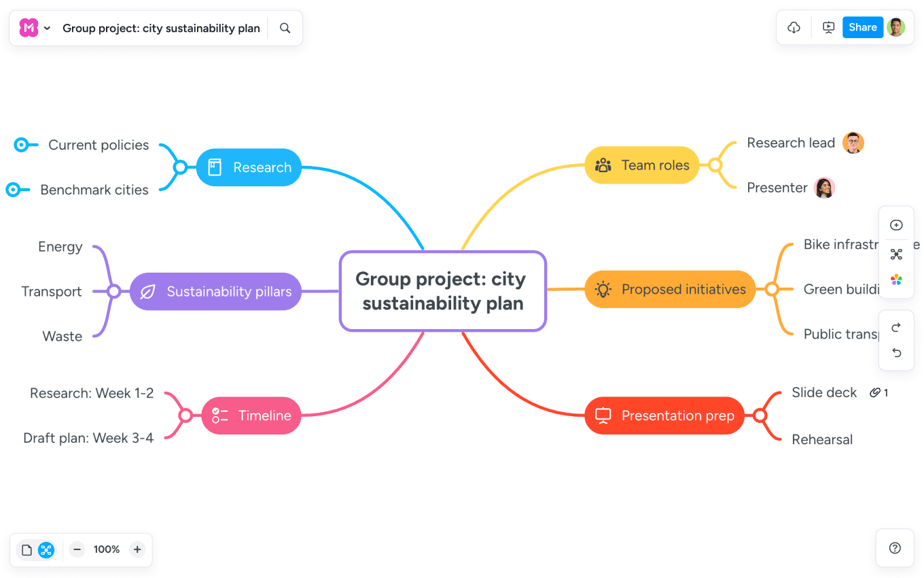The height and width of the screenshot is (578, 924).
Task: Start presentation mode from top toolbar
Action: [828, 28]
